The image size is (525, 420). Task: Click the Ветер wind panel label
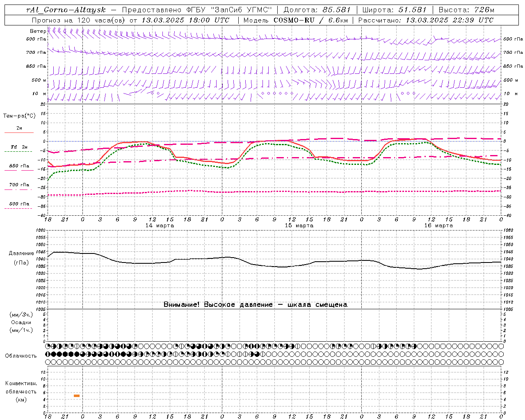coord(38,31)
